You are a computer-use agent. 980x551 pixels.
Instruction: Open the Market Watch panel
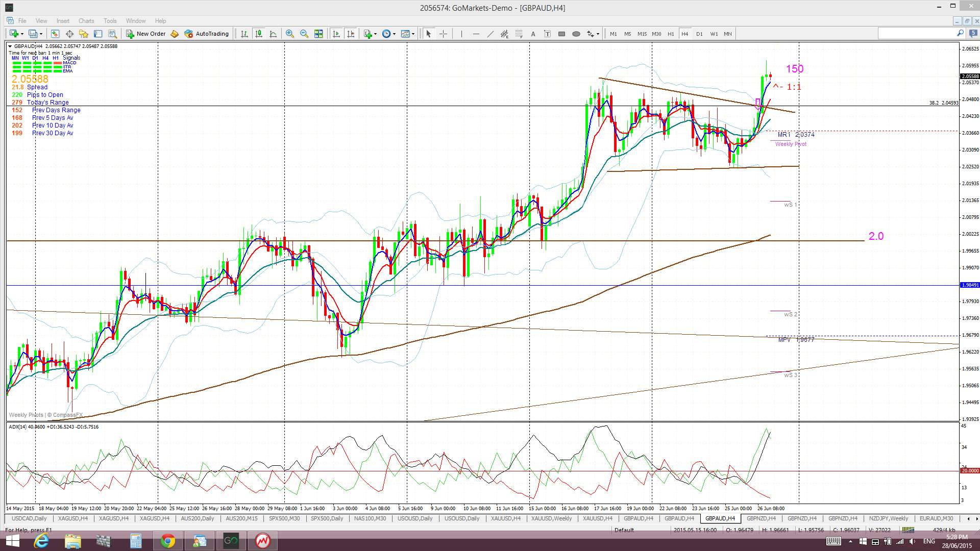tap(55, 34)
